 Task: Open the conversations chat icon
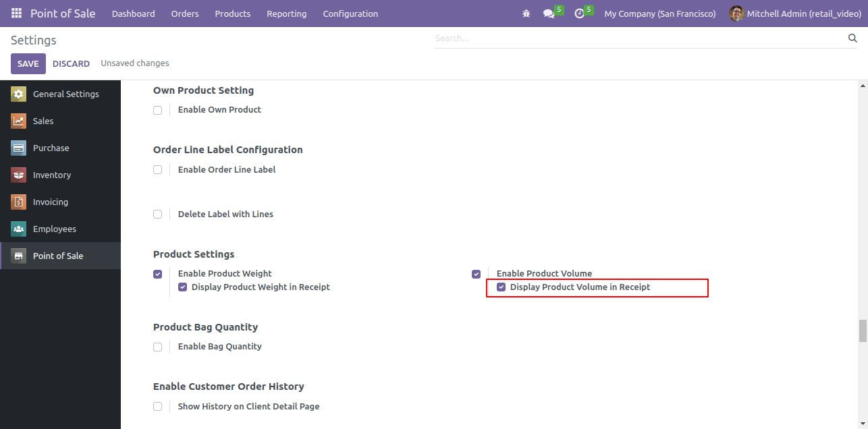(549, 13)
